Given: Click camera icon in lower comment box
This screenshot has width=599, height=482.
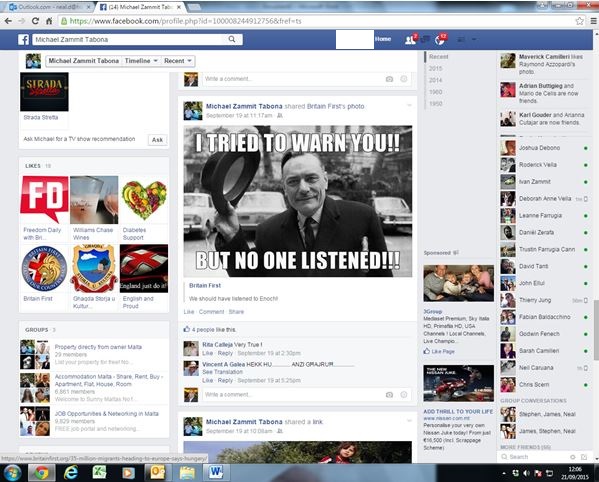Looking at the screenshot, I should (389, 395).
